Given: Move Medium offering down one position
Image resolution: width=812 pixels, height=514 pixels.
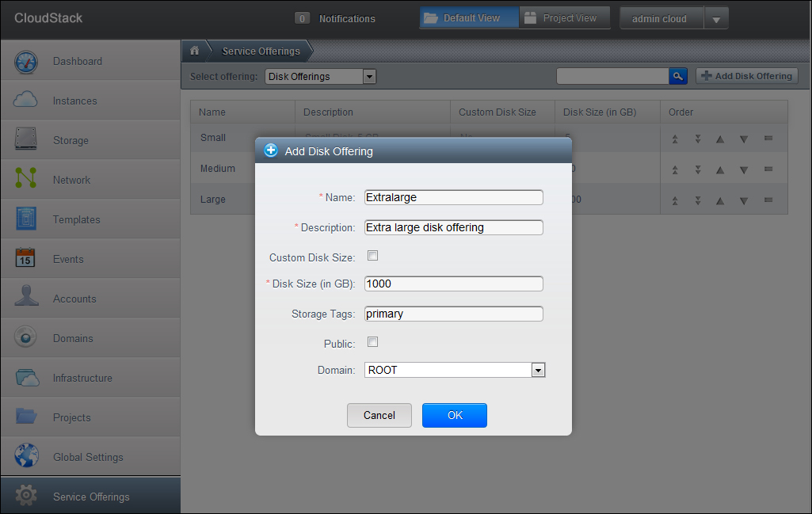Looking at the screenshot, I should pyautogui.click(x=743, y=169).
